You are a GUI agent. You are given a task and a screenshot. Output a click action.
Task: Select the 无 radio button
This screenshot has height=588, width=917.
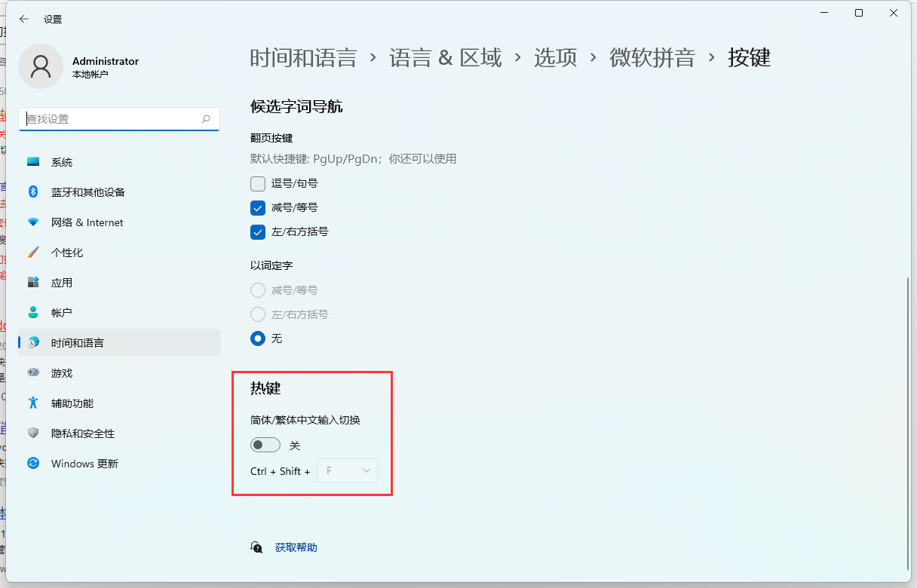(x=258, y=338)
